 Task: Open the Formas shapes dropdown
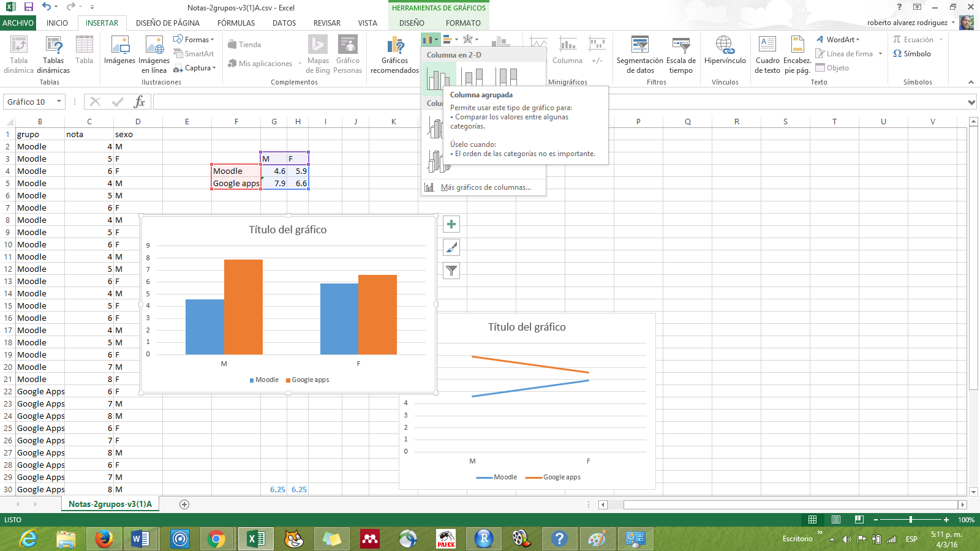pos(194,39)
